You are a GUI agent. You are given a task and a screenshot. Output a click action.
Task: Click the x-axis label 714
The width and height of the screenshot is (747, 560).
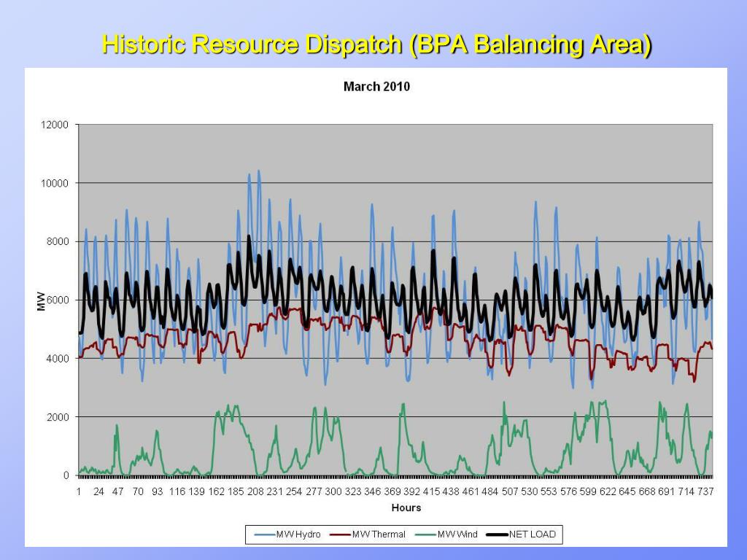pos(686,491)
